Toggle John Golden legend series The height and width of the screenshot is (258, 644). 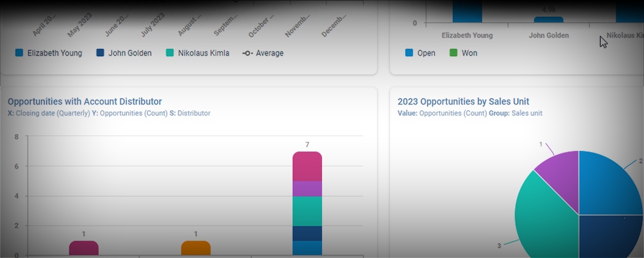point(124,53)
